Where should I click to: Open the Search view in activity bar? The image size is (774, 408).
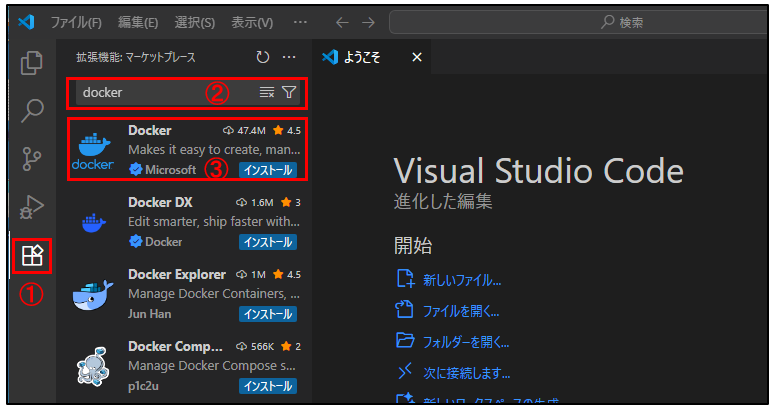pos(32,110)
